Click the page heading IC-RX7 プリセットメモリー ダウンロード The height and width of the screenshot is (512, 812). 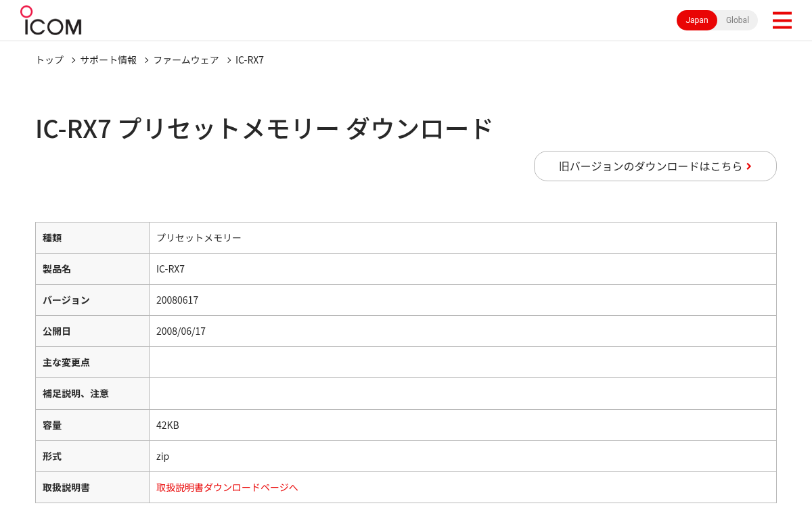click(264, 129)
